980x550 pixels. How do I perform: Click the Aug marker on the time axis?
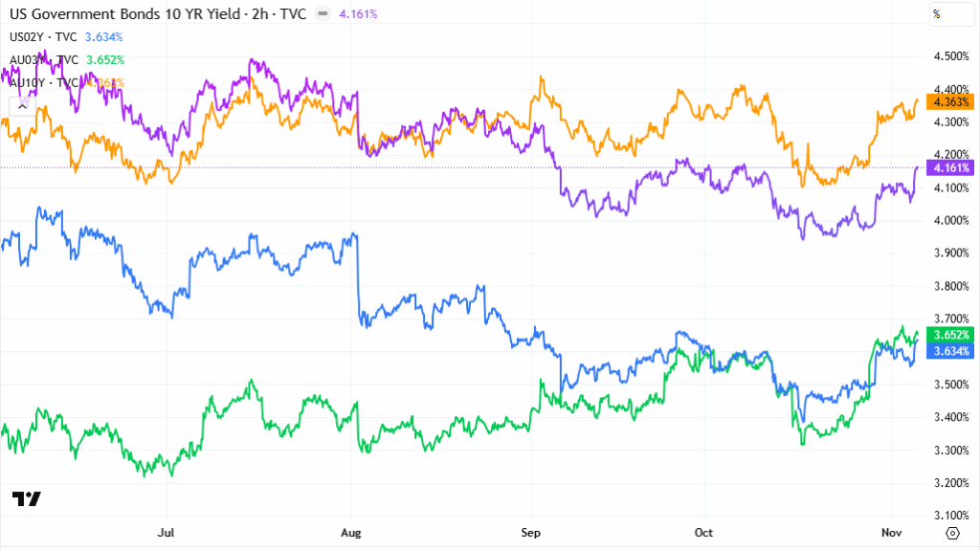point(352,532)
